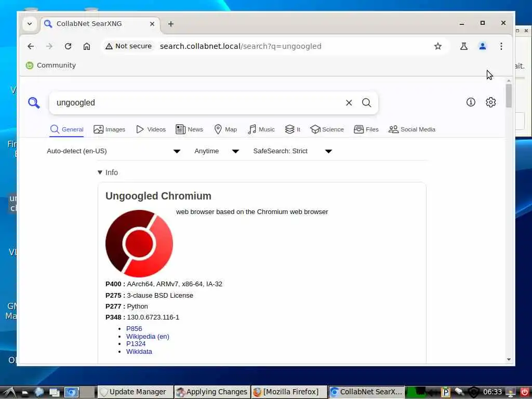Image resolution: width=532 pixels, height=399 pixels.
Task: Reload the current page
Action: (68, 46)
